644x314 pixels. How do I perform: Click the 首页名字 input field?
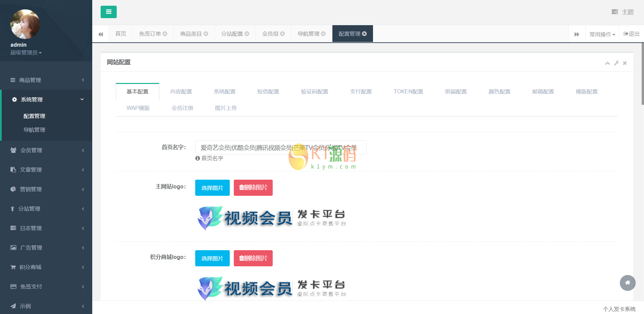pyautogui.click(x=281, y=147)
